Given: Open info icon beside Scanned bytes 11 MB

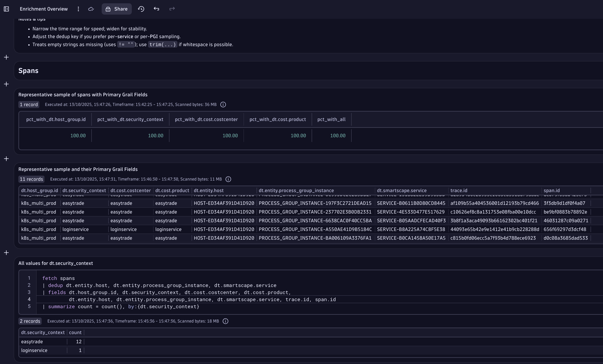Looking at the screenshot, I should click(x=228, y=179).
